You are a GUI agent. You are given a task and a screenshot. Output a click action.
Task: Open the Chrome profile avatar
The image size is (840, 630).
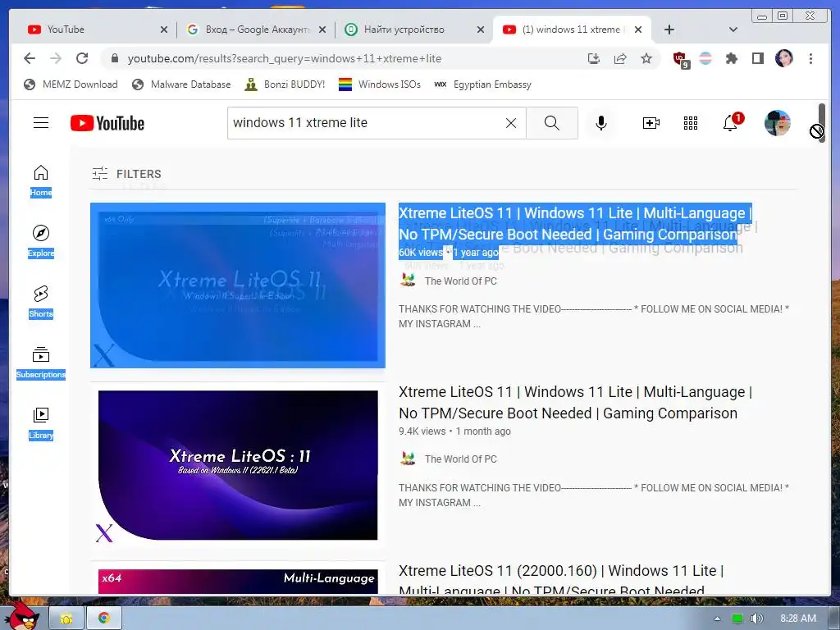tap(783, 58)
